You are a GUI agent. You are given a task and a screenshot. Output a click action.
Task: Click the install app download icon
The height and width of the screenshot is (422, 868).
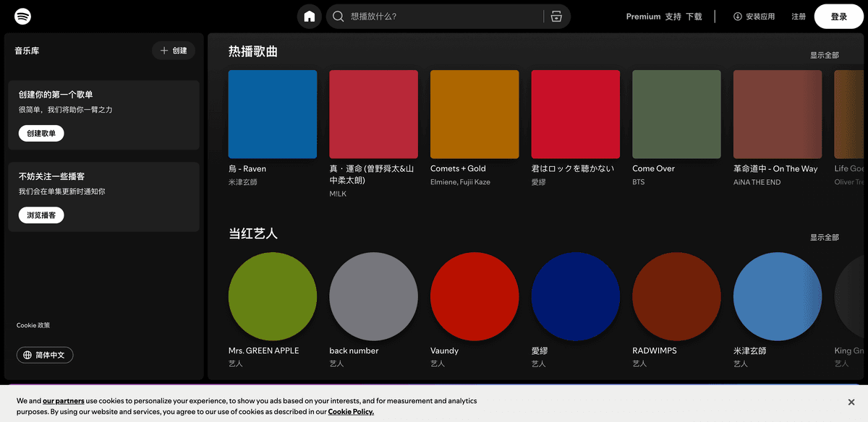738,17
